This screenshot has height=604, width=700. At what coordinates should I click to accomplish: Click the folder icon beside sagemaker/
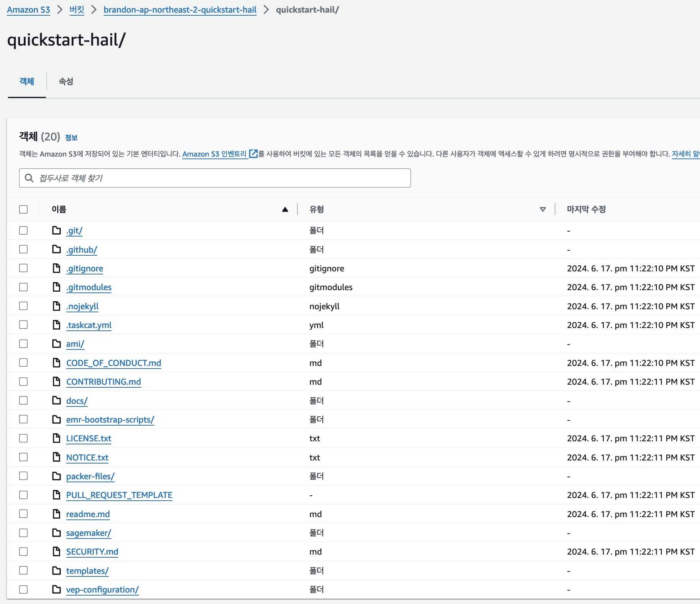point(57,533)
